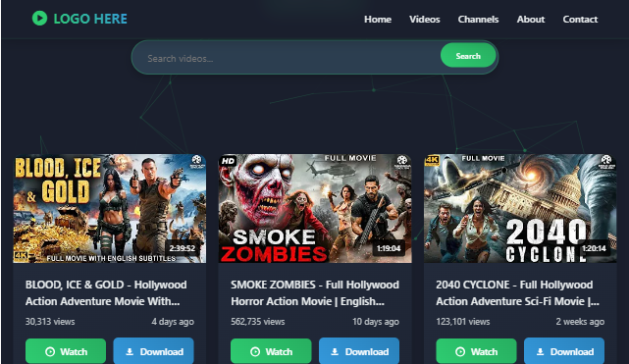Click the SMOKE ZOMBIES video title
The height and width of the screenshot is (364, 629).
point(314,293)
